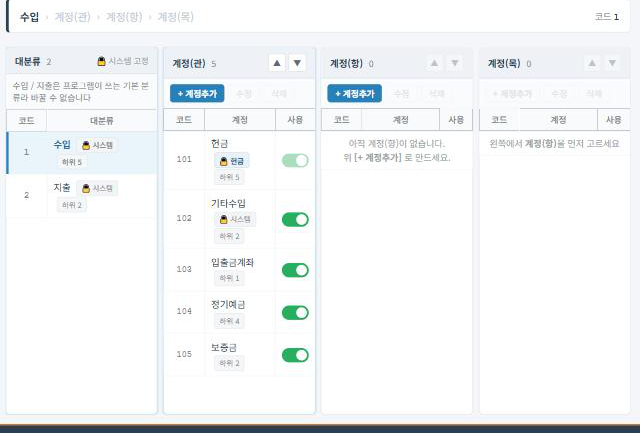Click 삭제 in the 계정(항) panel
640x433 pixels.
436,93
